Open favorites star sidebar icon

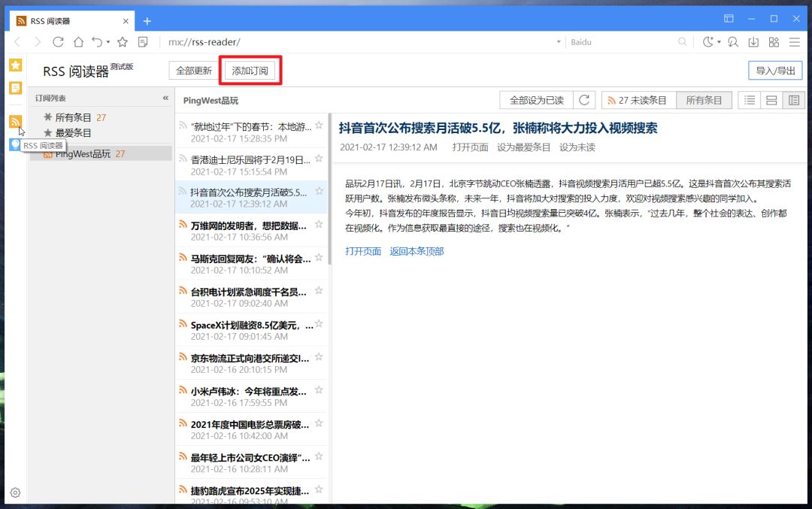pyautogui.click(x=16, y=65)
